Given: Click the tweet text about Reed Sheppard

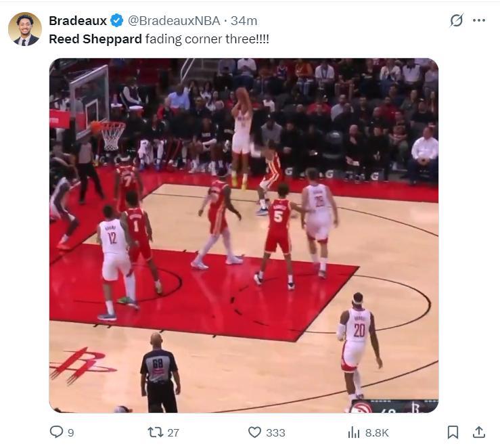Looking at the screenshot, I should click(159, 39).
